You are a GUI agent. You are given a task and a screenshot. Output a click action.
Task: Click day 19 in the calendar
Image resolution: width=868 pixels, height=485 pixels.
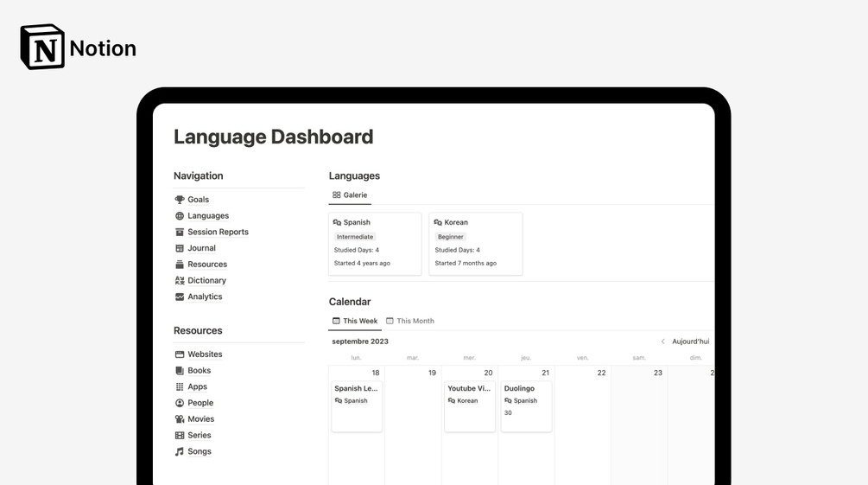pos(433,373)
